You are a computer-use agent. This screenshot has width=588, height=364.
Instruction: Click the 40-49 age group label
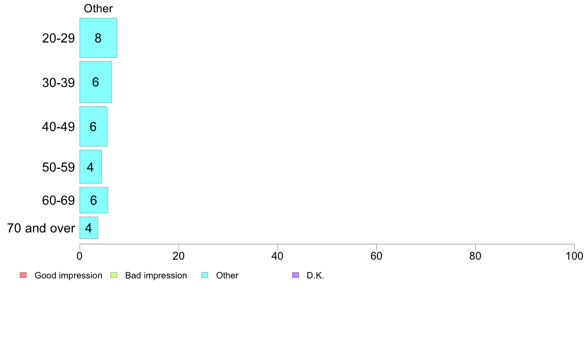coord(58,127)
